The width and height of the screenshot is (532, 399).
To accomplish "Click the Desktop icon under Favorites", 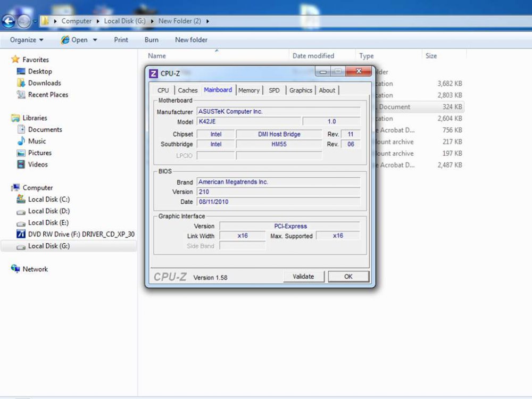I will point(21,71).
